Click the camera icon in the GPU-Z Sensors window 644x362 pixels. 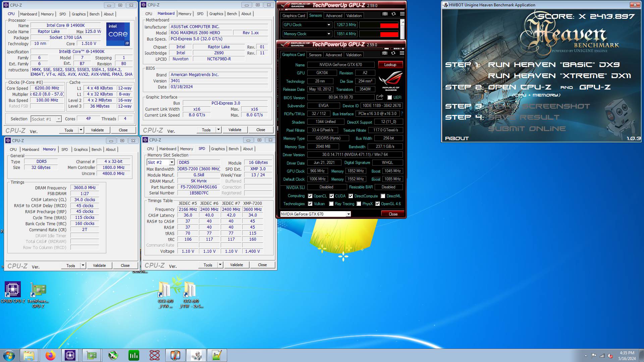pyautogui.click(x=385, y=14)
